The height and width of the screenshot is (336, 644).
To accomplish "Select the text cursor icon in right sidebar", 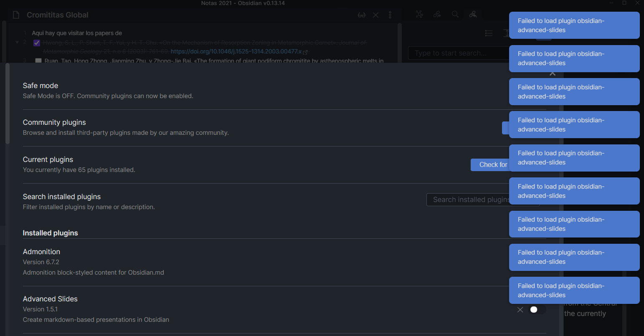I will pos(507,33).
